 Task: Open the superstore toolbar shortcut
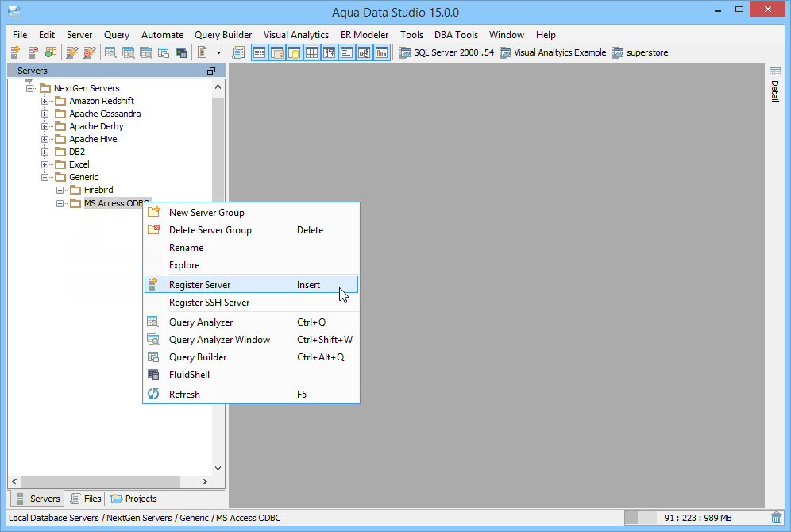coord(640,52)
